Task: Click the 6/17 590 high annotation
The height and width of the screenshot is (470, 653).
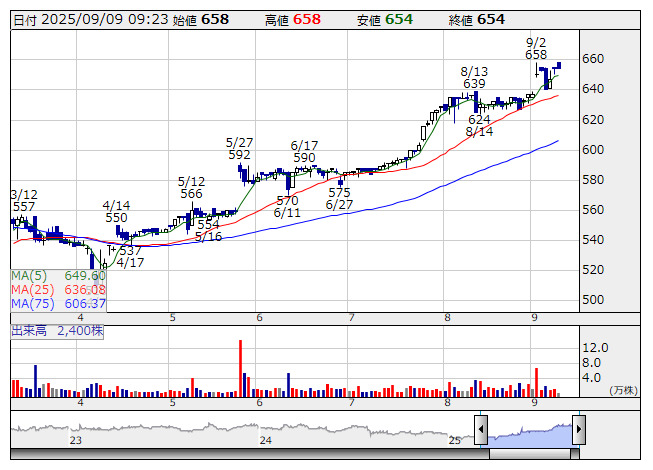Action: point(304,152)
